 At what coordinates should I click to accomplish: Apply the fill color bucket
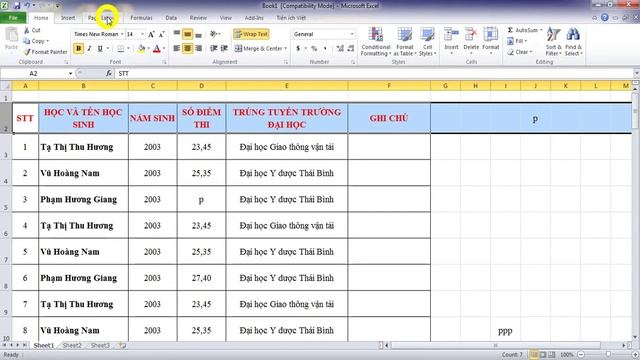point(141,49)
